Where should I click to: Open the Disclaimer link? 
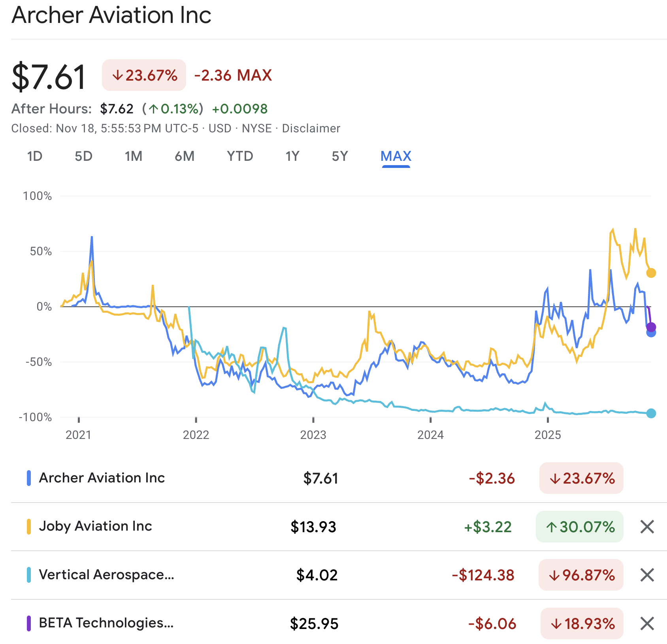[x=311, y=128]
